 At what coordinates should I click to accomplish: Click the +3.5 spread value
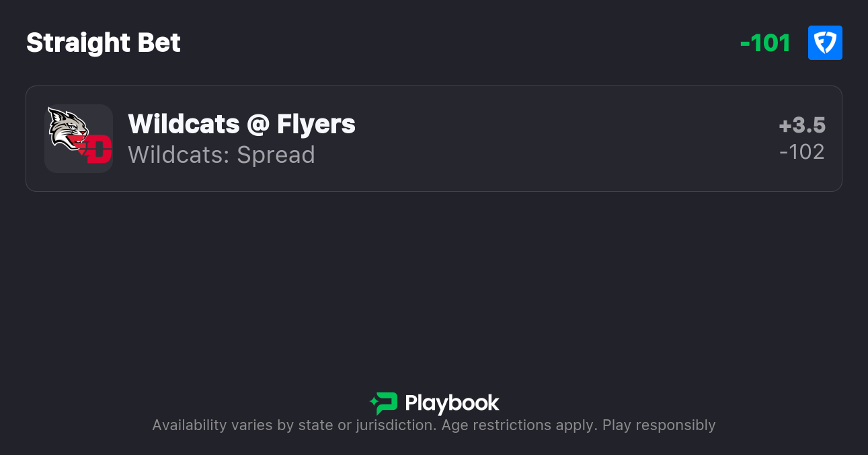coord(801,125)
